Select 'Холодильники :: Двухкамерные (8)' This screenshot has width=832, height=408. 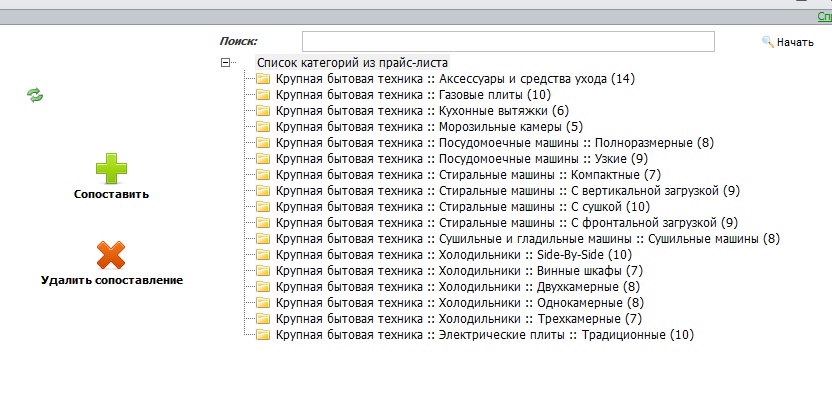(458, 287)
